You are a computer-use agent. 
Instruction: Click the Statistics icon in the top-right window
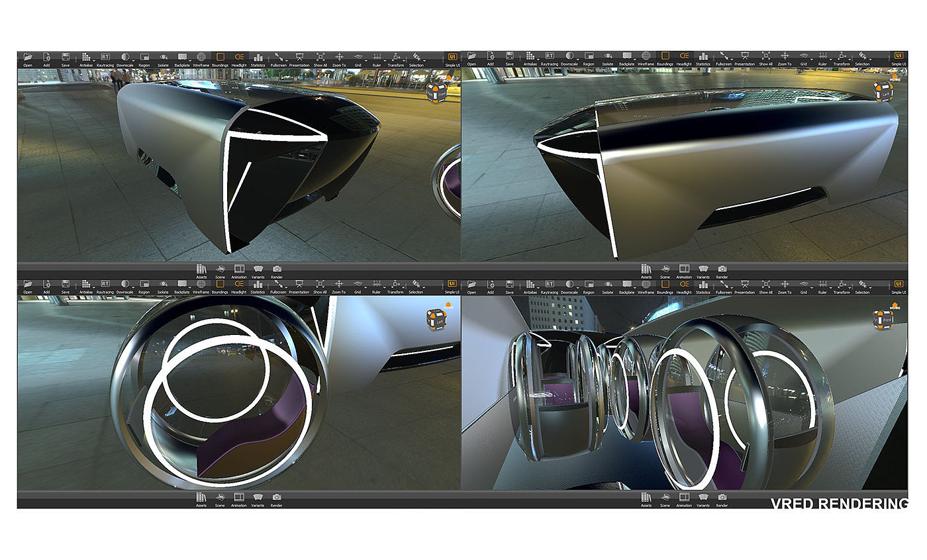pyautogui.click(x=703, y=58)
